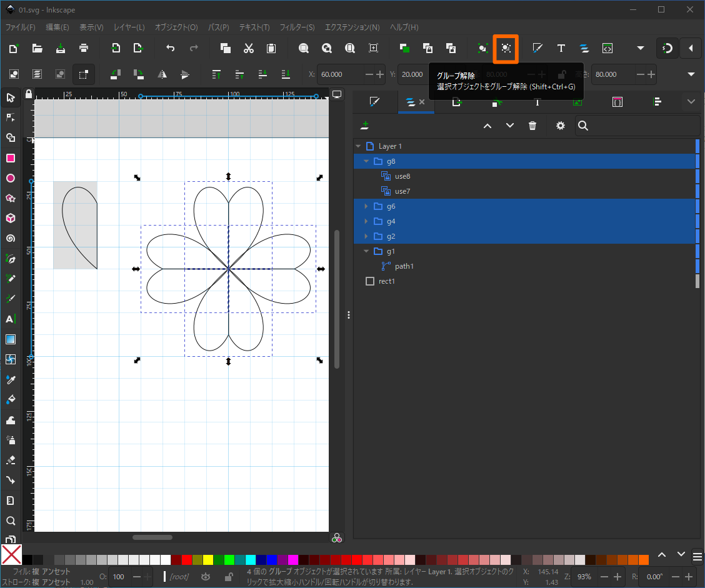Image resolution: width=705 pixels, height=588 pixels.
Task: Toggle layer lock in status bar
Action: [228, 577]
